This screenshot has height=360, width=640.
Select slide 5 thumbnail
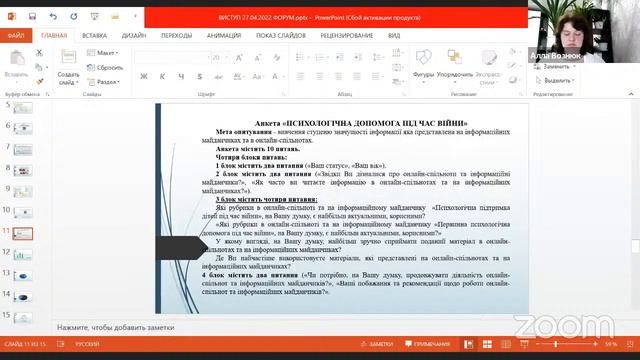point(22,108)
